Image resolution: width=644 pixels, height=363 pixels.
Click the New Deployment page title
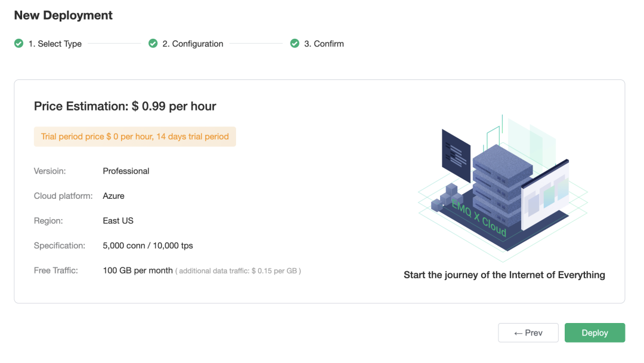pyautogui.click(x=63, y=16)
